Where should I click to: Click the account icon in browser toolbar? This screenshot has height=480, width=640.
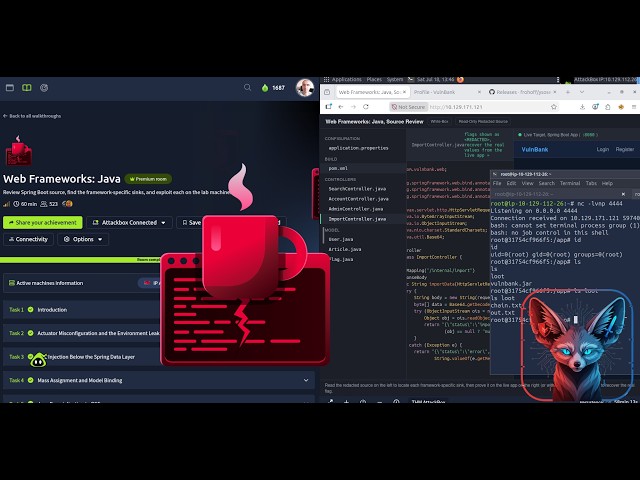pos(596,107)
